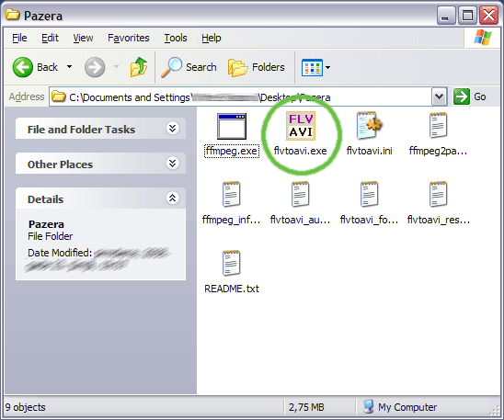Image resolution: width=504 pixels, height=420 pixels.
Task: Click the flvtoavi.ini file name label
Action: 369,151
